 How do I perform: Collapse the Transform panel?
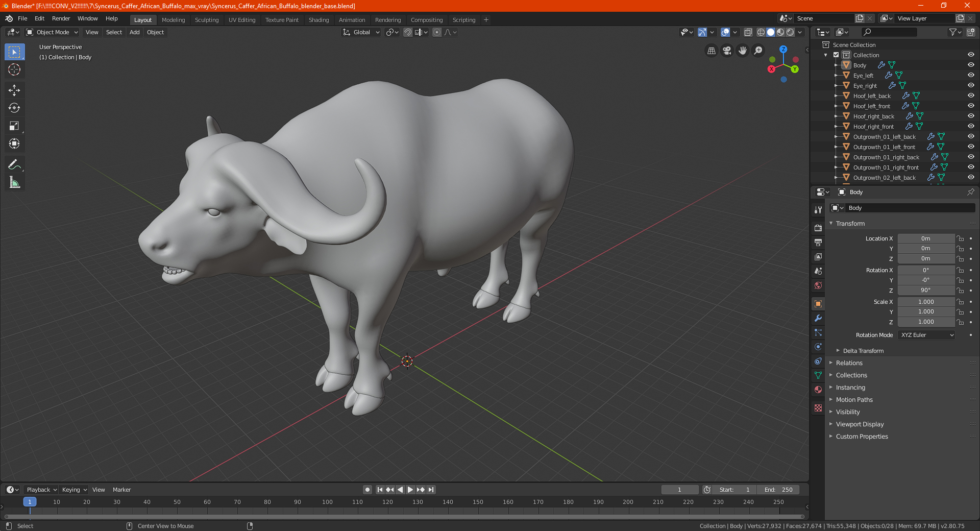tap(850, 224)
